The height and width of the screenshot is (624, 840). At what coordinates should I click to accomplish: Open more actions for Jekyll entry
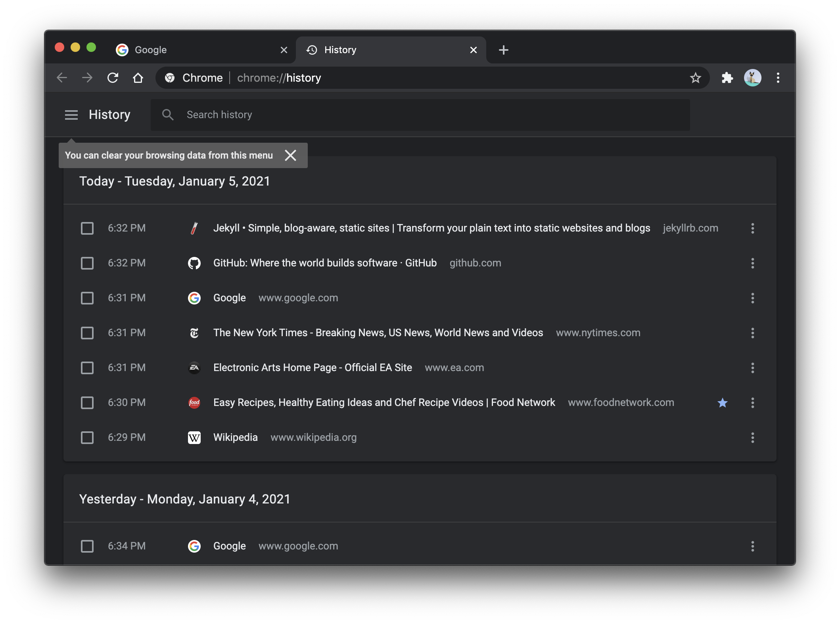coord(752,228)
